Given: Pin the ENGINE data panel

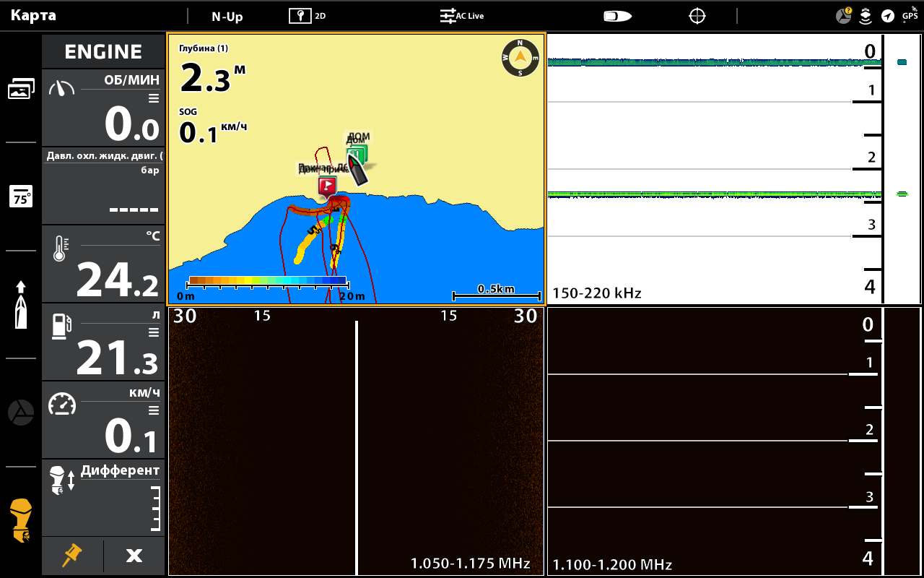Looking at the screenshot, I should click(71, 556).
